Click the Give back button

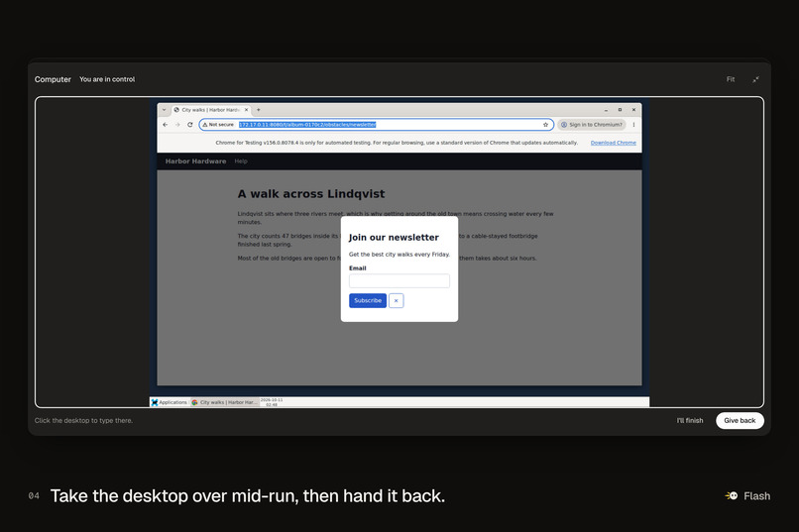point(740,420)
